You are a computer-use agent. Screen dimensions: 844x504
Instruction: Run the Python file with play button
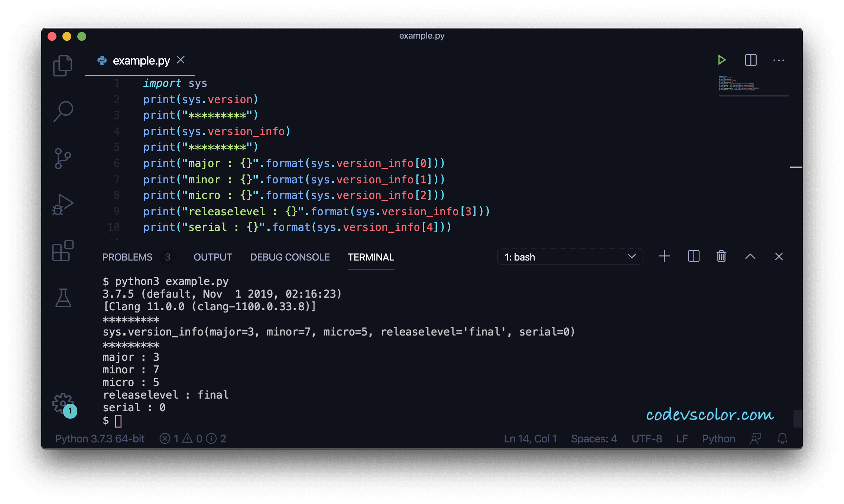tap(721, 60)
